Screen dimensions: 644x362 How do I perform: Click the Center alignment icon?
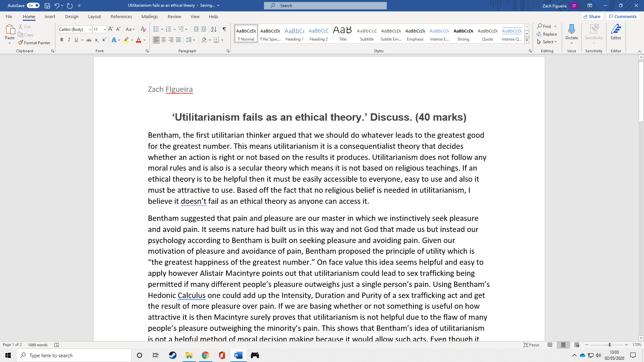[164, 40]
